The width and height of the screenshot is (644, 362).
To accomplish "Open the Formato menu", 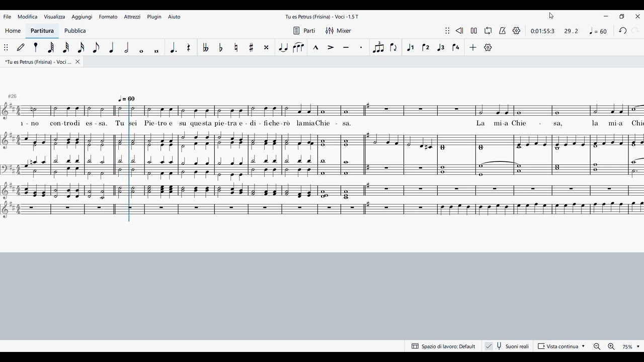I will (108, 17).
